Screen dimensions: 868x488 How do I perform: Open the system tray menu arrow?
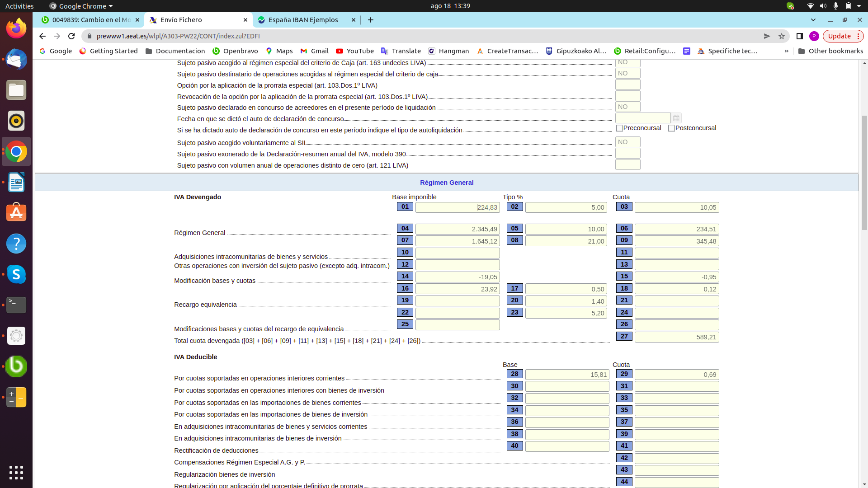tap(859, 6)
